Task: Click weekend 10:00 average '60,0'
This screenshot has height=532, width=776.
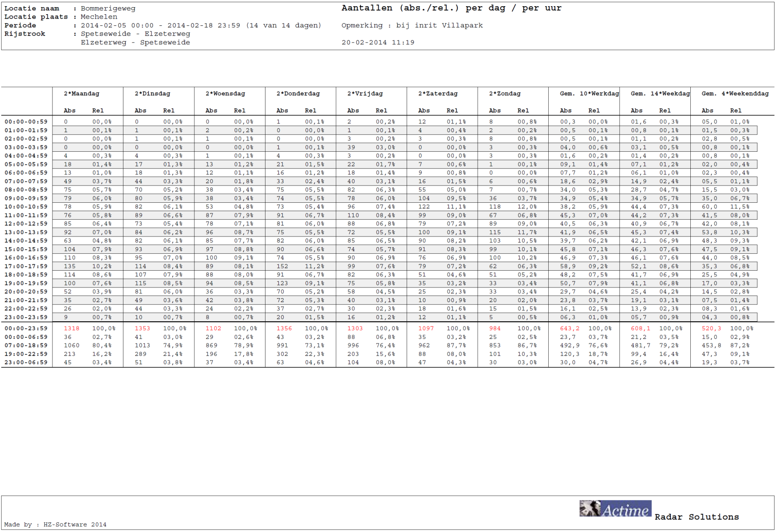Action: pos(709,207)
